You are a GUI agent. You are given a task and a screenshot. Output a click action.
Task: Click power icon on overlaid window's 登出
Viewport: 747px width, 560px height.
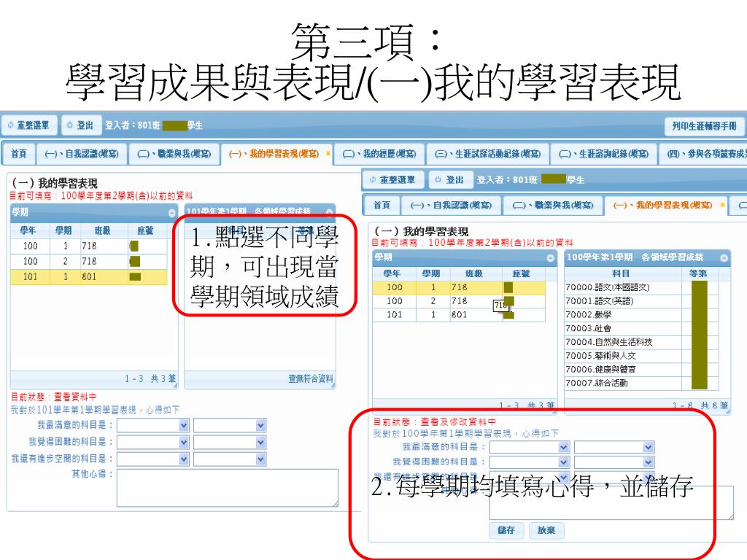(x=438, y=180)
